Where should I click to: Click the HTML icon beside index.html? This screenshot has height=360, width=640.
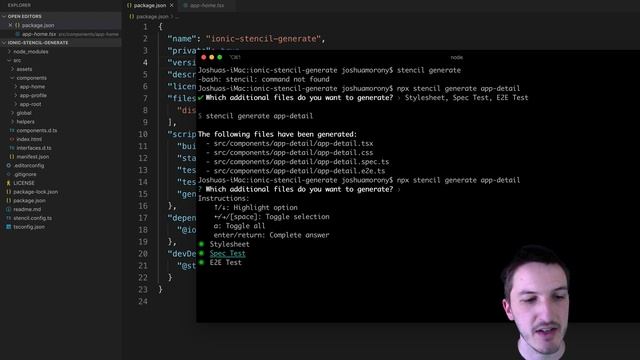point(11,139)
